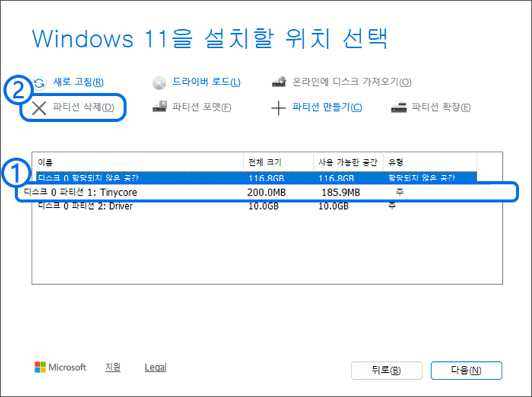Click the 유형 column header
The height and width of the screenshot is (397, 532).
pyautogui.click(x=430, y=162)
